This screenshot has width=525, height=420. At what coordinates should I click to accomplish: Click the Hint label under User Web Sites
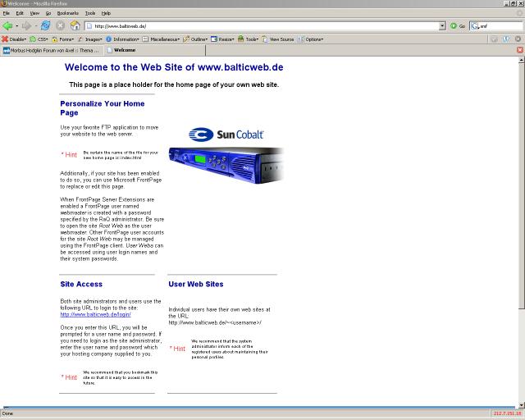tap(177, 349)
